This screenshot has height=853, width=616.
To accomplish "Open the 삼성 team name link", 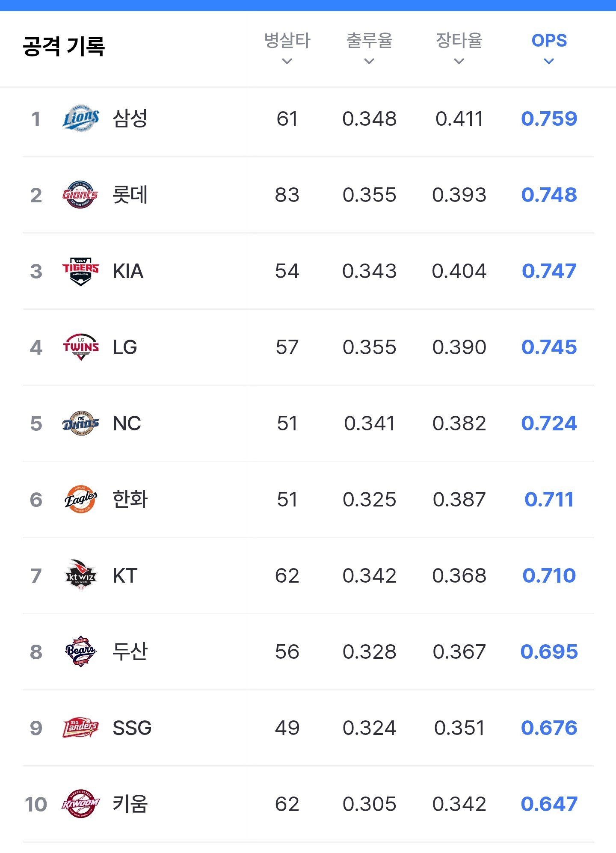I will click(130, 118).
